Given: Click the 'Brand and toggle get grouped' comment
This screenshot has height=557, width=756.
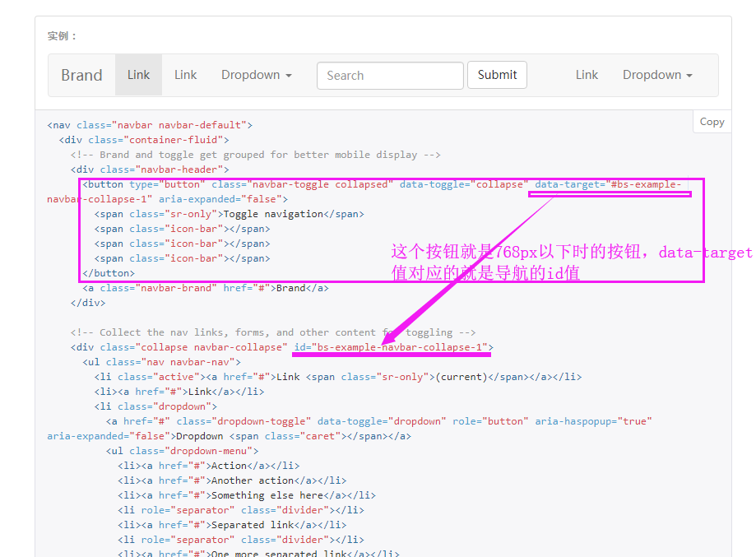Looking at the screenshot, I should (x=256, y=155).
